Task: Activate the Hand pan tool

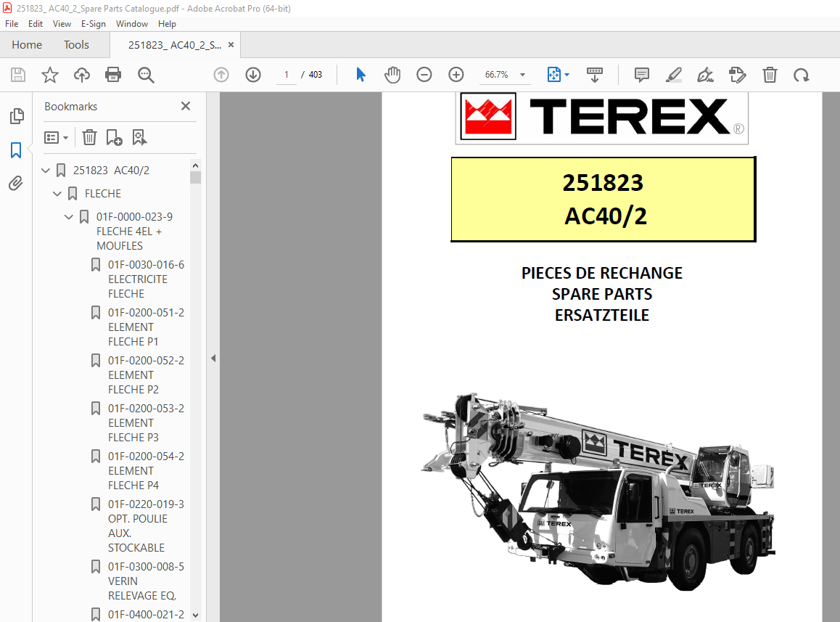Action: tap(392, 75)
